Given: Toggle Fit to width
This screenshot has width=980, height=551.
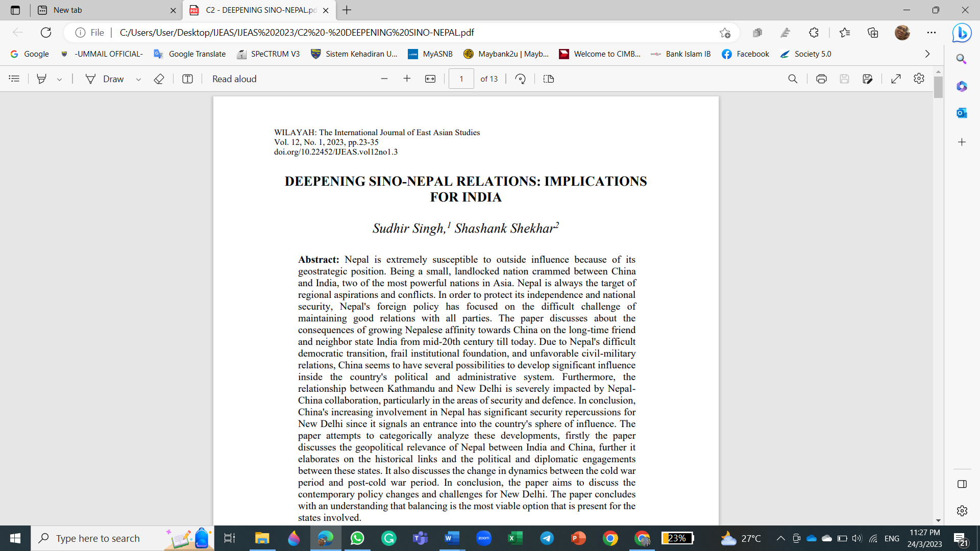Looking at the screenshot, I should pos(430,79).
